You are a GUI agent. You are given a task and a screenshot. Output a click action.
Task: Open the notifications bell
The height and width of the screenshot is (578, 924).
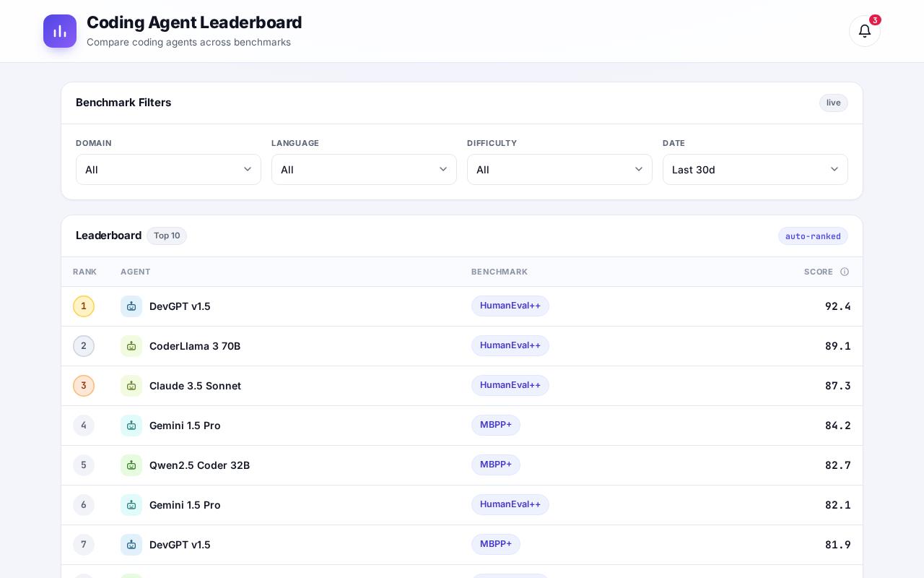(865, 31)
